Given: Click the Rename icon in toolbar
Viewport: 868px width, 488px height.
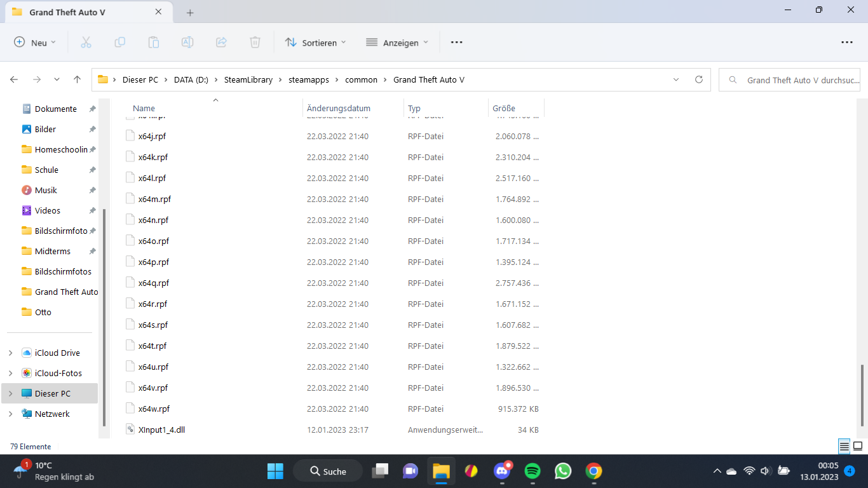Looking at the screenshot, I should 187,43.
